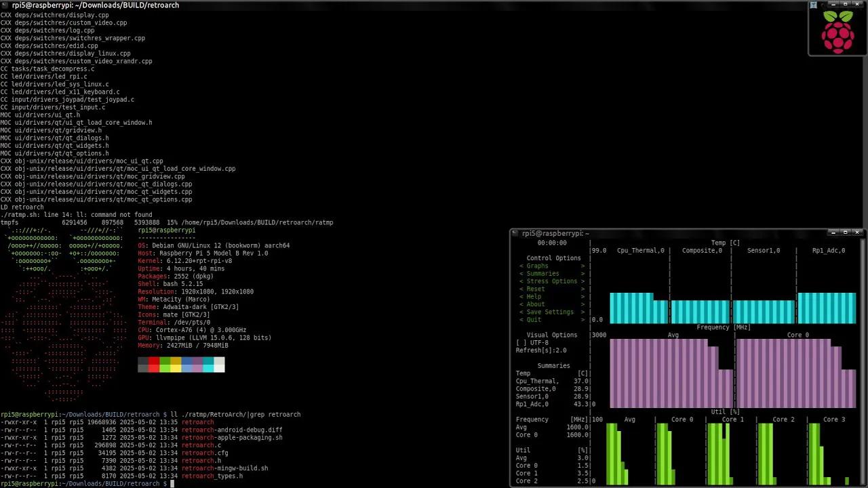
Task: Maximize the Raspberry Pi logo window
Action: 846,5
